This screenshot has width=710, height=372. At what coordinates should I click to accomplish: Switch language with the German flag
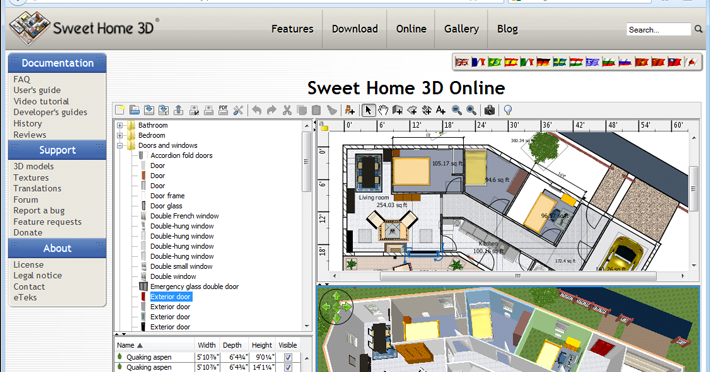[543, 62]
